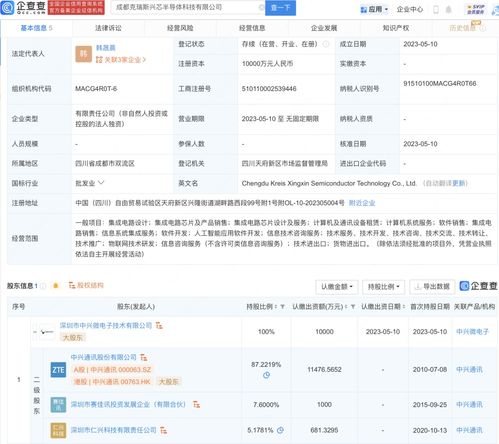The image size is (499, 444).
Task: Collapse the 深圳市中兴微电子 shareholder row
Action: [35, 332]
